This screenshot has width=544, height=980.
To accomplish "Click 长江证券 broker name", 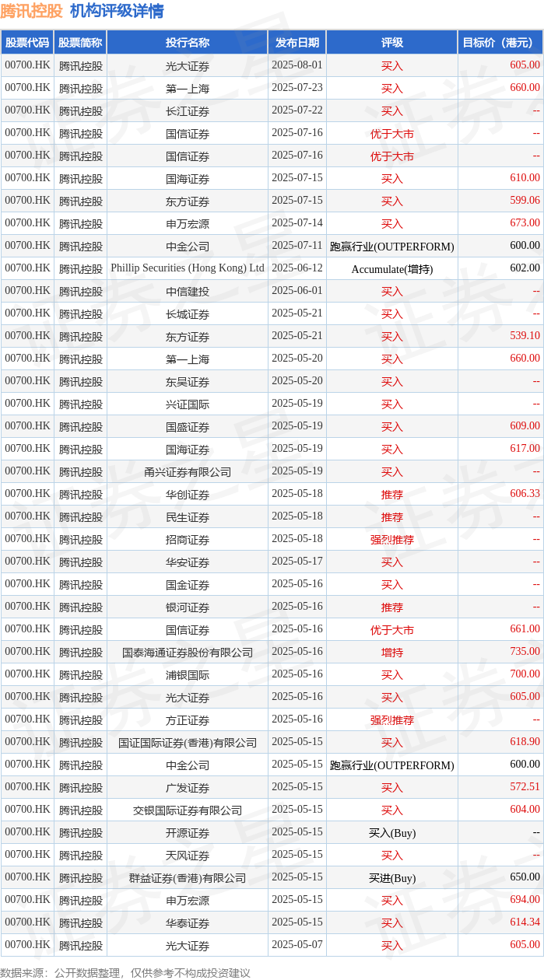I will point(188,111).
